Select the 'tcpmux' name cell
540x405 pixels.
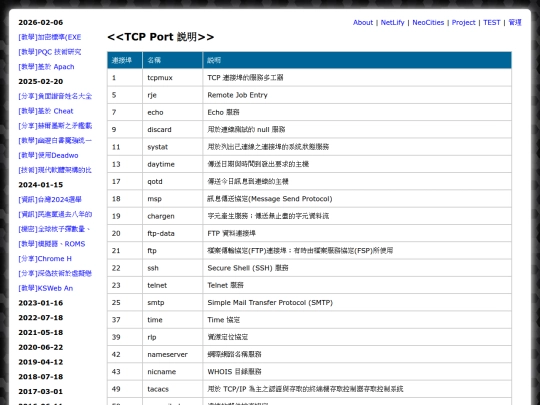click(172, 78)
